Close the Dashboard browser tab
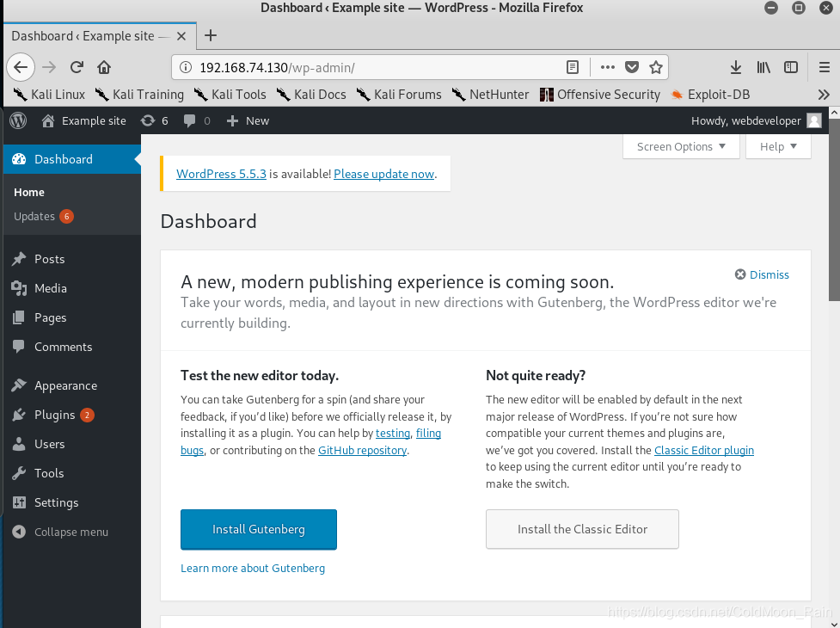Image resolution: width=840 pixels, height=628 pixels. tap(181, 36)
